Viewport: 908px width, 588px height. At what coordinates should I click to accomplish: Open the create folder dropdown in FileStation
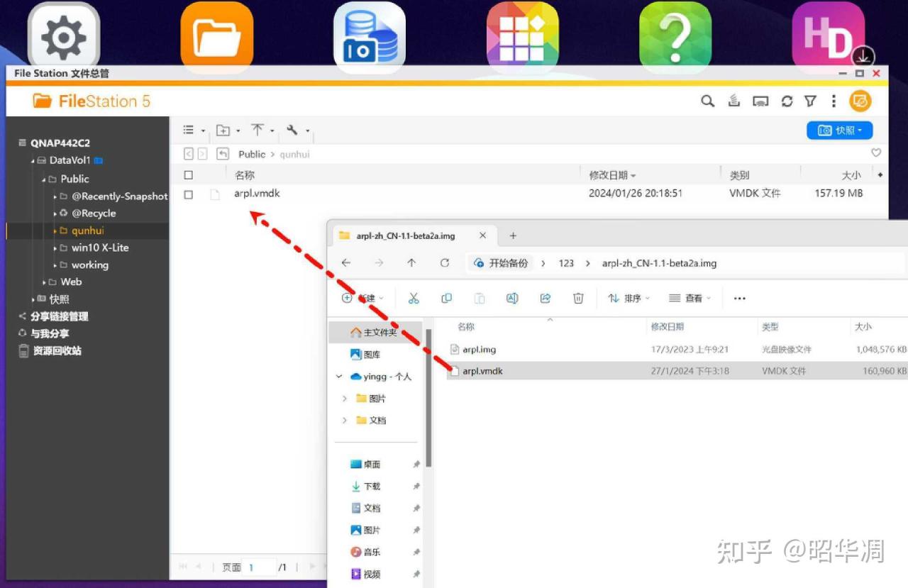coord(228,131)
